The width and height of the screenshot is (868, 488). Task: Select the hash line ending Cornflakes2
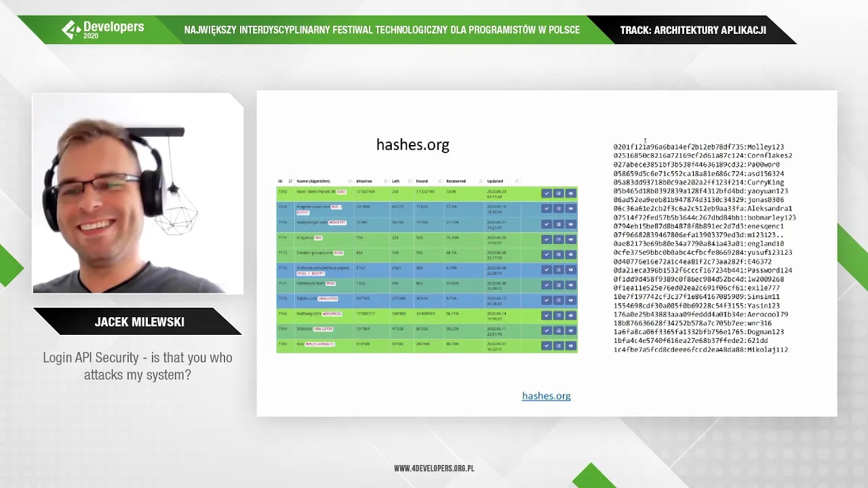[x=703, y=155]
